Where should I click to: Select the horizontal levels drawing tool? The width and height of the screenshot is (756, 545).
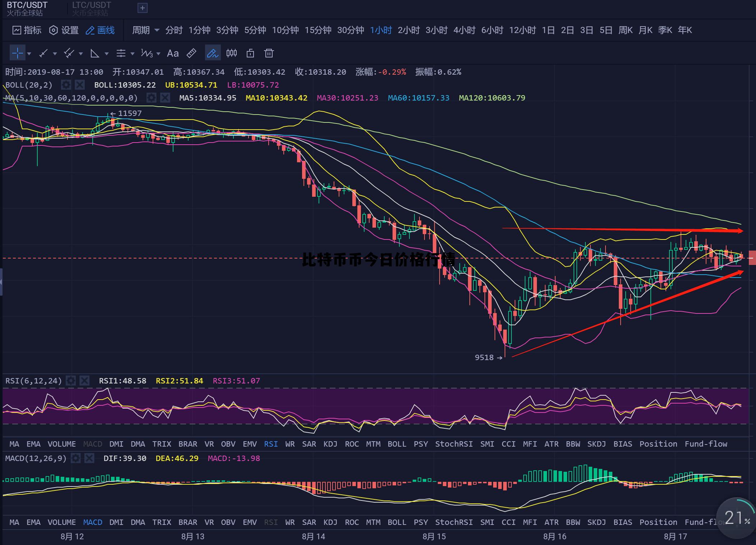(121, 53)
